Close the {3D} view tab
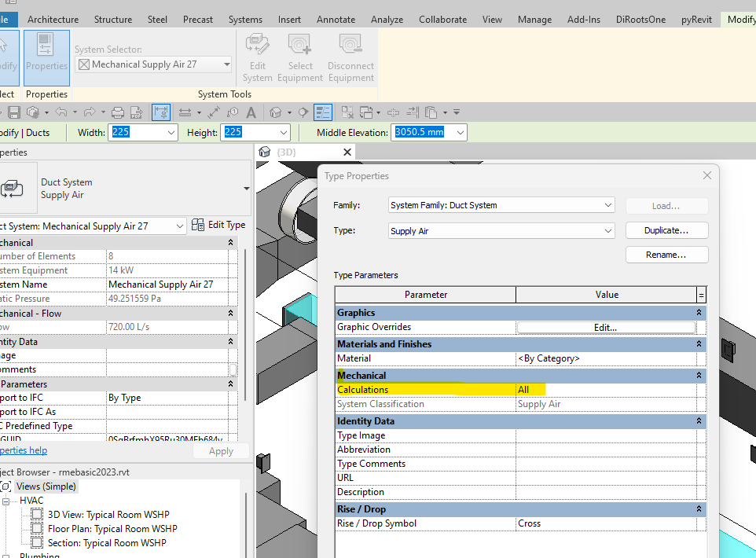The height and width of the screenshot is (558, 756). pyautogui.click(x=347, y=152)
